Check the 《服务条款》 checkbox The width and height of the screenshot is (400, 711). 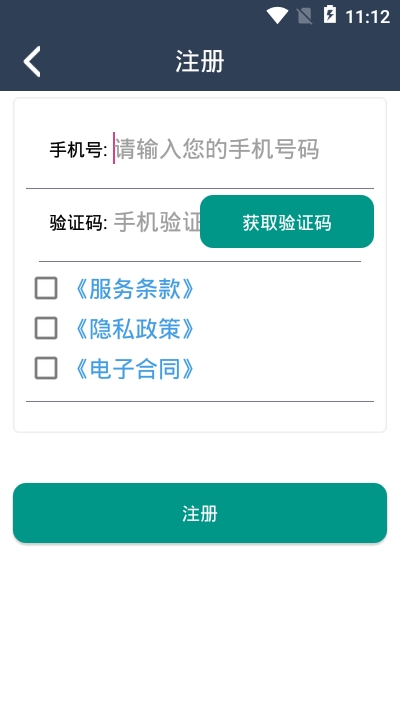tap(46, 288)
